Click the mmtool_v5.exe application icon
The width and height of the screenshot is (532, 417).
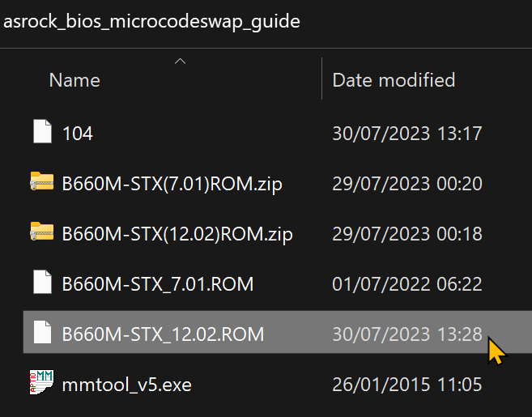(x=41, y=383)
